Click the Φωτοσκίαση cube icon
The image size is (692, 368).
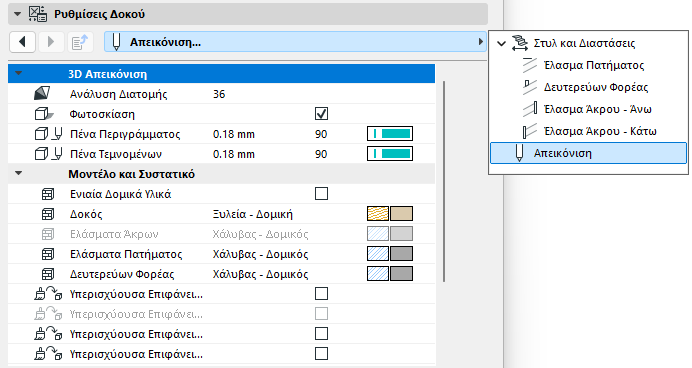tap(44, 114)
